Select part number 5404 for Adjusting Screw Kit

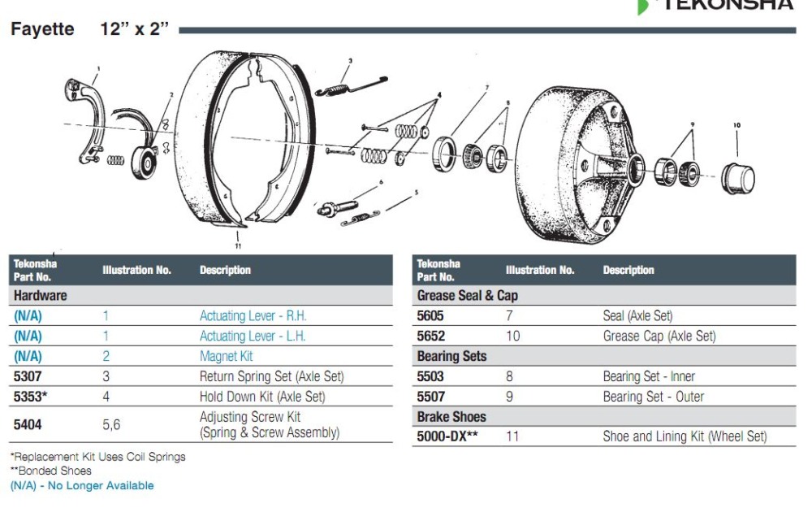click(28, 424)
